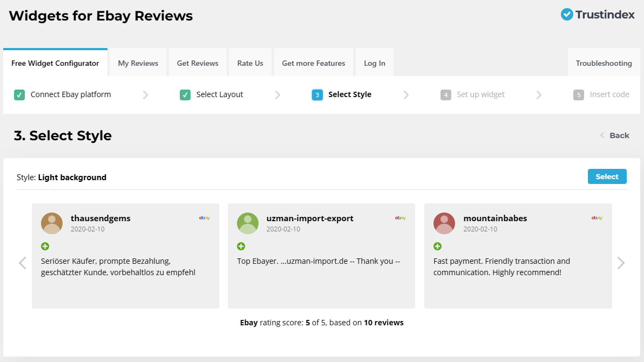
Task: Click uzman-import-export green avatar
Action: point(248,223)
